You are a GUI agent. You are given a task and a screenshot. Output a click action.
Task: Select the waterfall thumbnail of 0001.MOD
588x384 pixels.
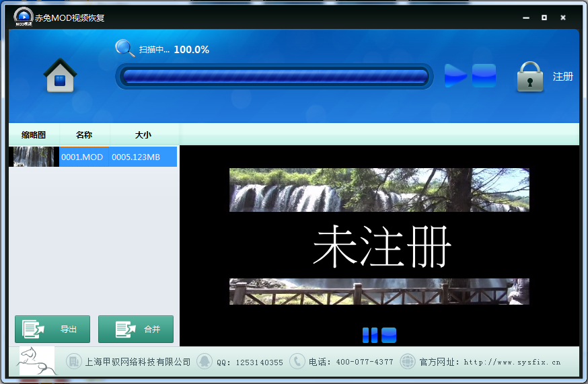[34, 157]
